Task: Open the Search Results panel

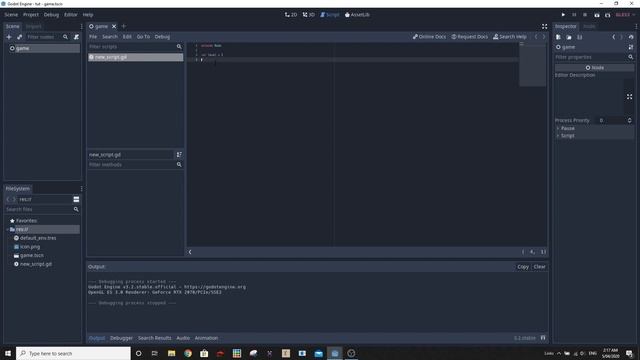Action: [x=154, y=338]
